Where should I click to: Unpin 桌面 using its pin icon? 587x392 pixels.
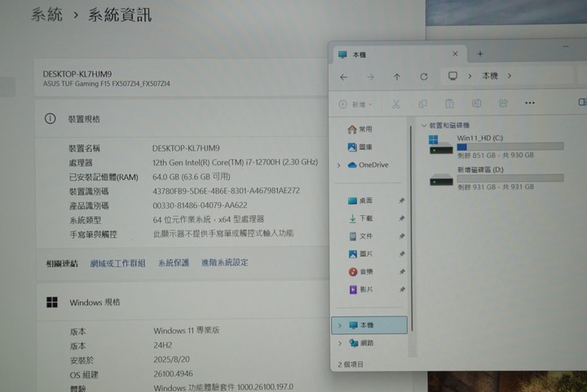[402, 200]
